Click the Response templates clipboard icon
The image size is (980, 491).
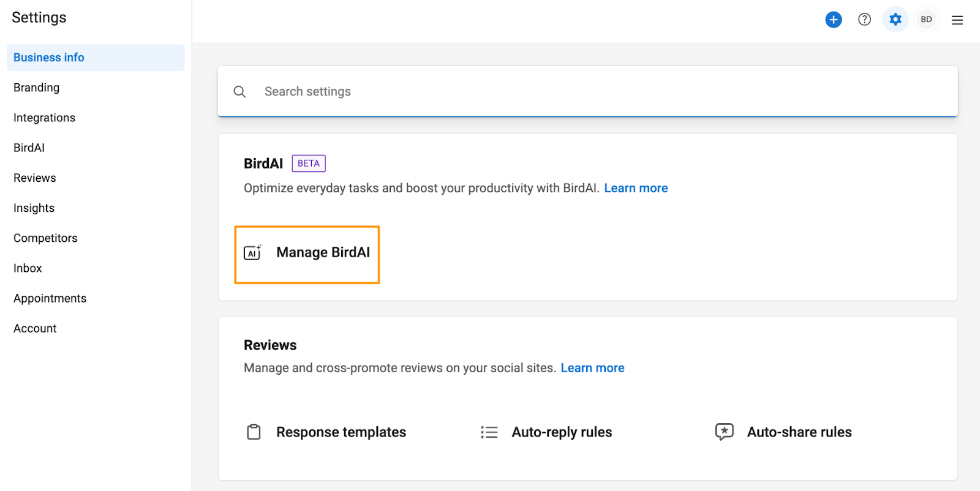254,432
